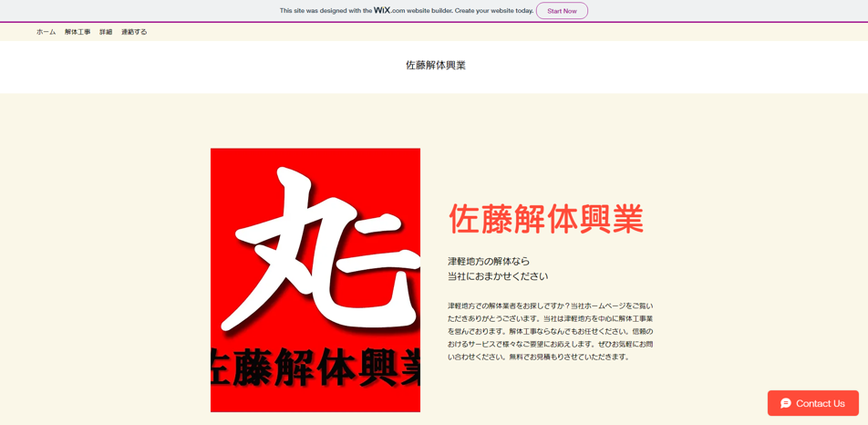
Task: Click the large red 佐藤解体興業 heading
Action: tap(545, 219)
